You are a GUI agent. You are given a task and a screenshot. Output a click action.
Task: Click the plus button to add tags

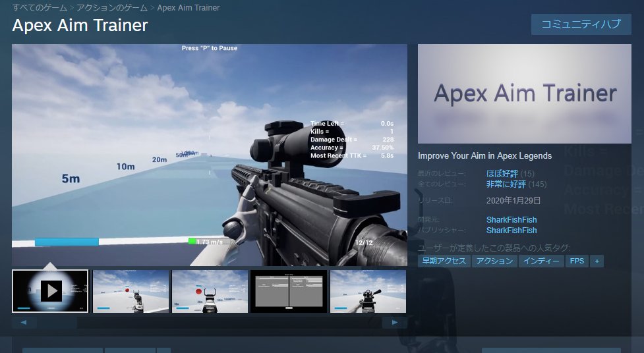(597, 261)
